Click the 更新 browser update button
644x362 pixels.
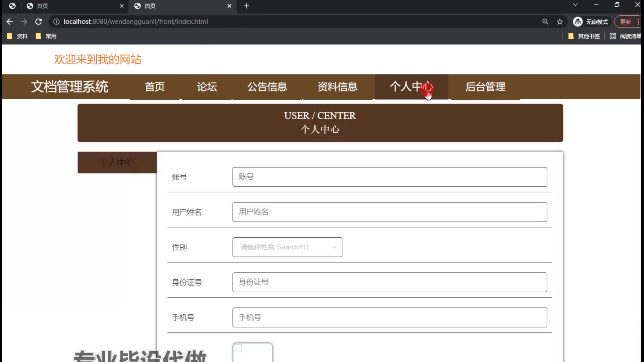pyautogui.click(x=625, y=22)
